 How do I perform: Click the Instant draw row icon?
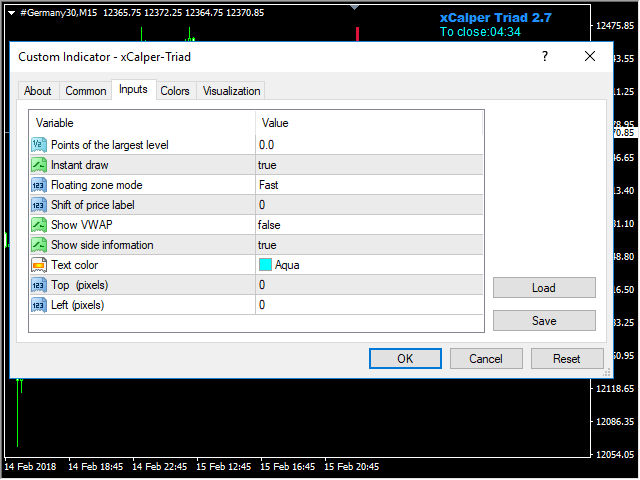coord(39,165)
